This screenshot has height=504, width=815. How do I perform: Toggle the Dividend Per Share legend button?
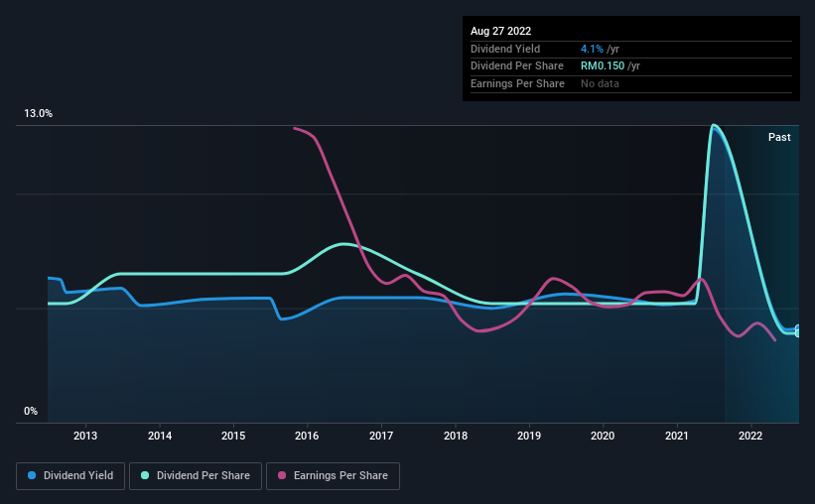(196, 476)
